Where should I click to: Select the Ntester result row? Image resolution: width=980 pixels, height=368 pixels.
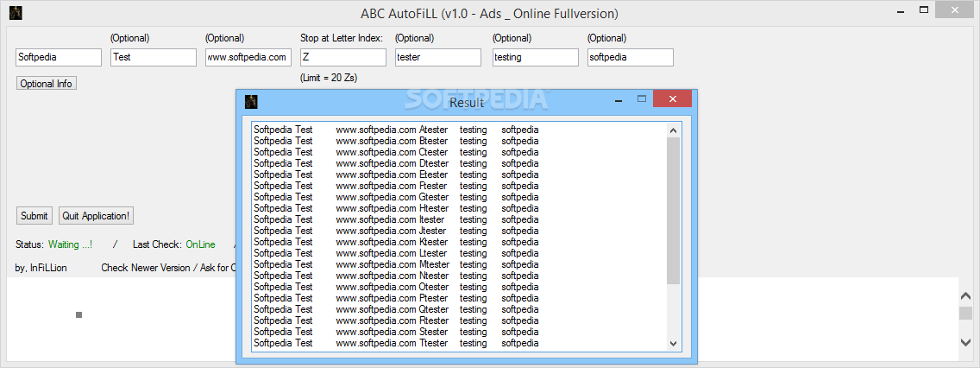[396, 276]
